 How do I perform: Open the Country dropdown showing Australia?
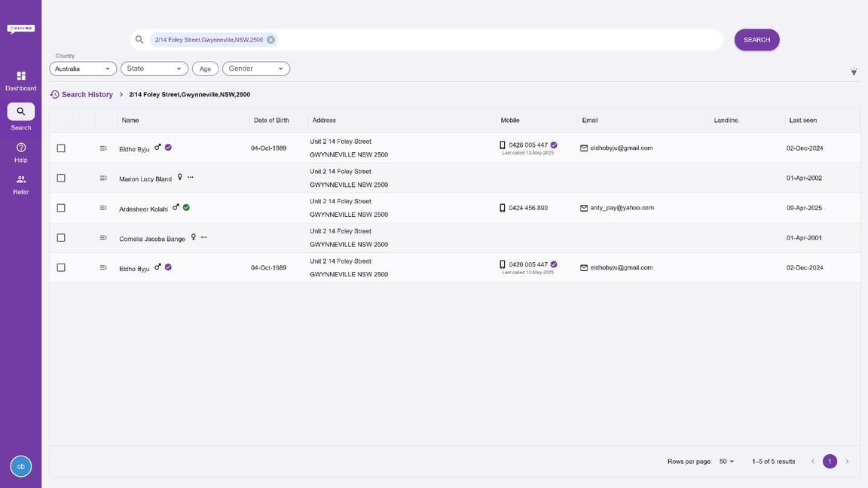point(83,69)
